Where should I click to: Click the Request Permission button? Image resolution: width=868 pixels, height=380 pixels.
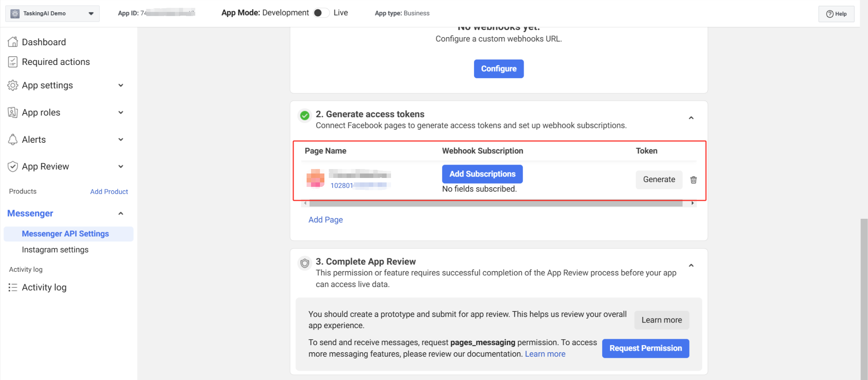coord(645,348)
